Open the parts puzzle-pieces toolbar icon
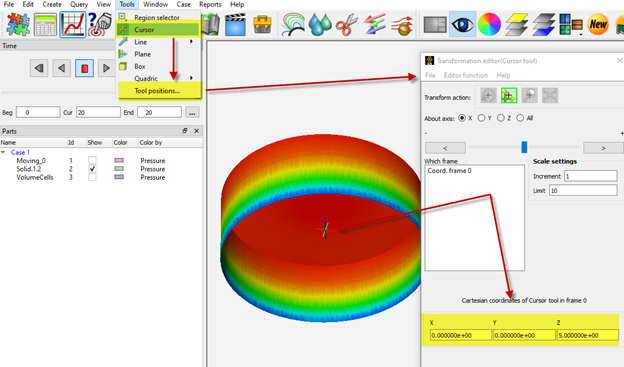624x367 pixels. [18, 25]
